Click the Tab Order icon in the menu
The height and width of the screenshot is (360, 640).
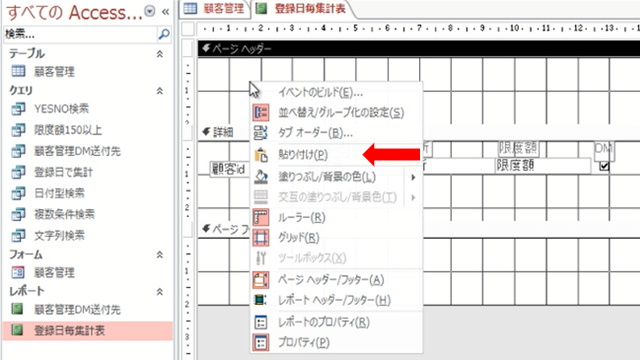coord(261,133)
